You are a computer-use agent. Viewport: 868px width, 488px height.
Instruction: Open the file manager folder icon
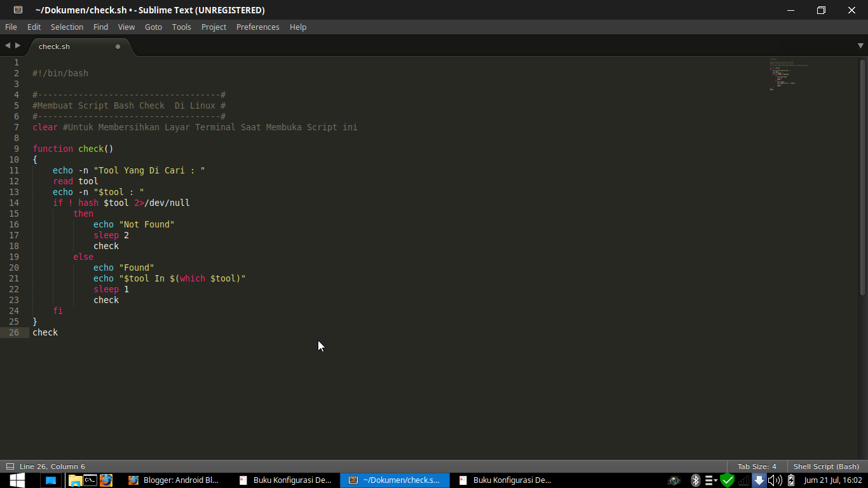click(x=75, y=480)
